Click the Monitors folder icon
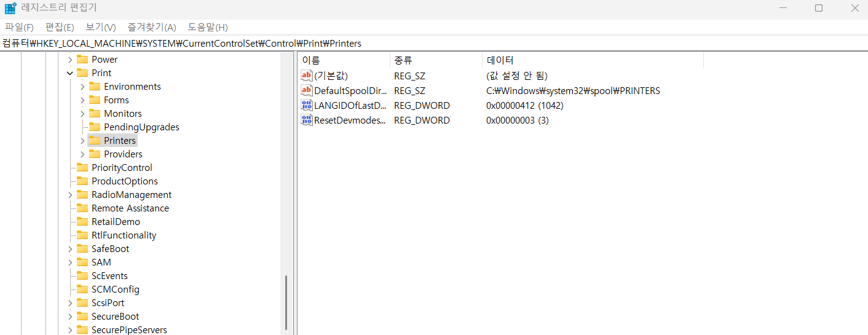The height and width of the screenshot is (335, 868). pos(95,114)
